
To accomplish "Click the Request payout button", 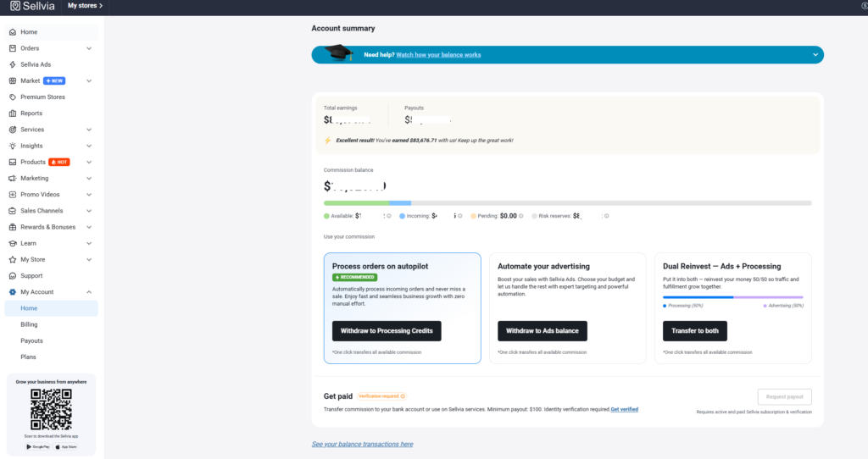I will (784, 396).
